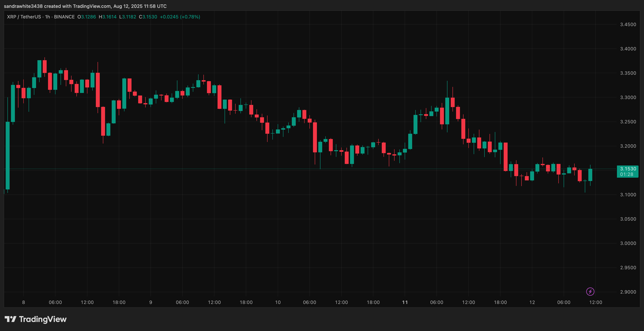Click the high price value H3.1614
Viewport: 644px width, 331px height.
108,17
